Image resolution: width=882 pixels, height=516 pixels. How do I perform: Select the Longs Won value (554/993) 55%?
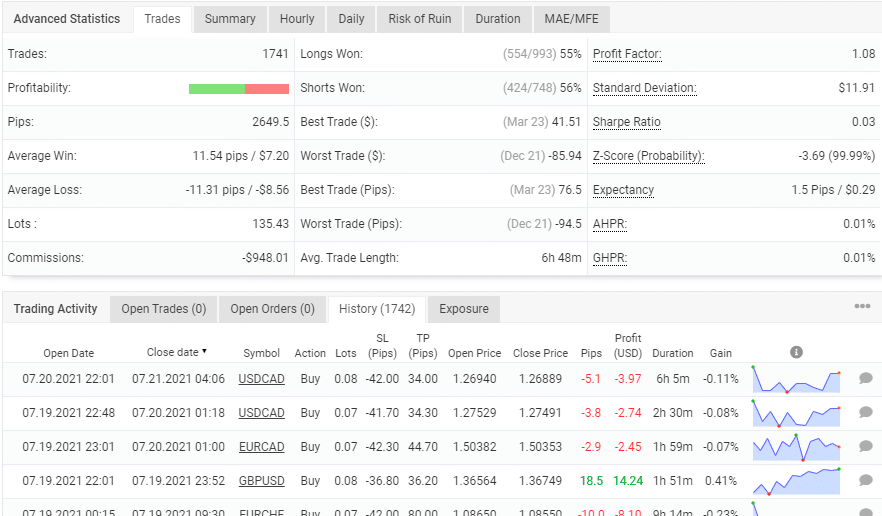(x=542, y=54)
